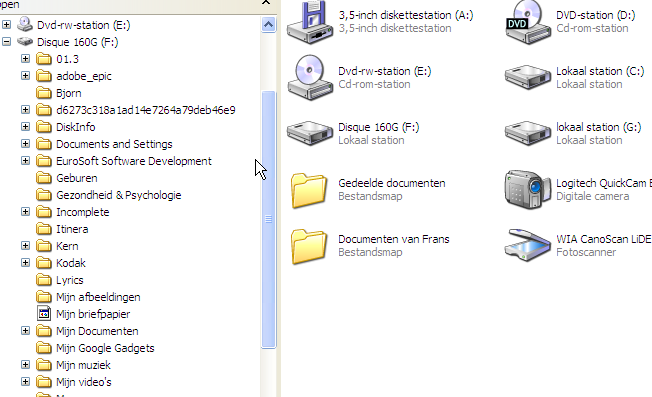Expand the Dvd-rw-station (E:) tree node
The width and height of the screenshot is (652, 397).
[x=6, y=25]
